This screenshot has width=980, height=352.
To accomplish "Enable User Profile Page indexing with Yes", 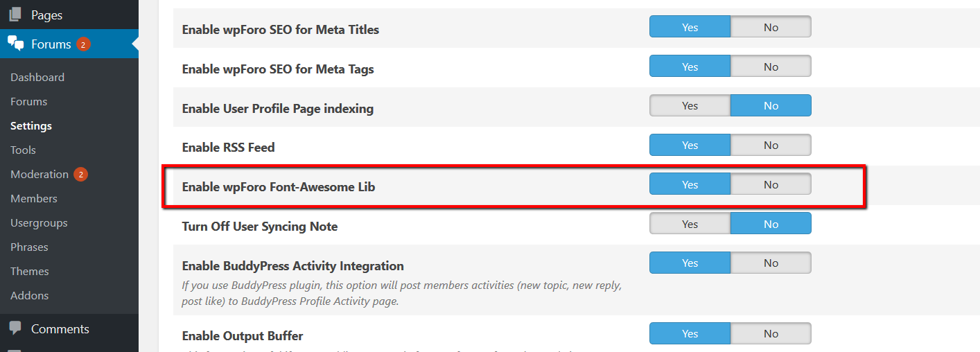I will pyautogui.click(x=690, y=106).
